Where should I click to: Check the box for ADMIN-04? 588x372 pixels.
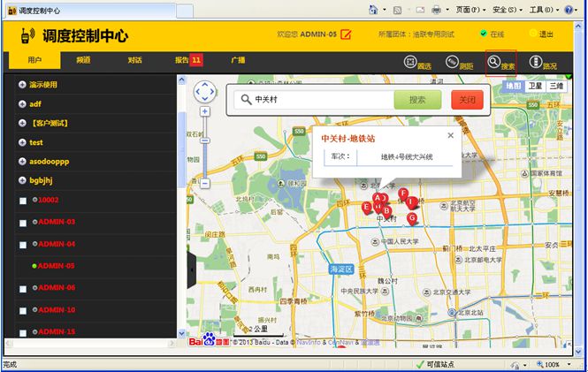click(x=23, y=245)
